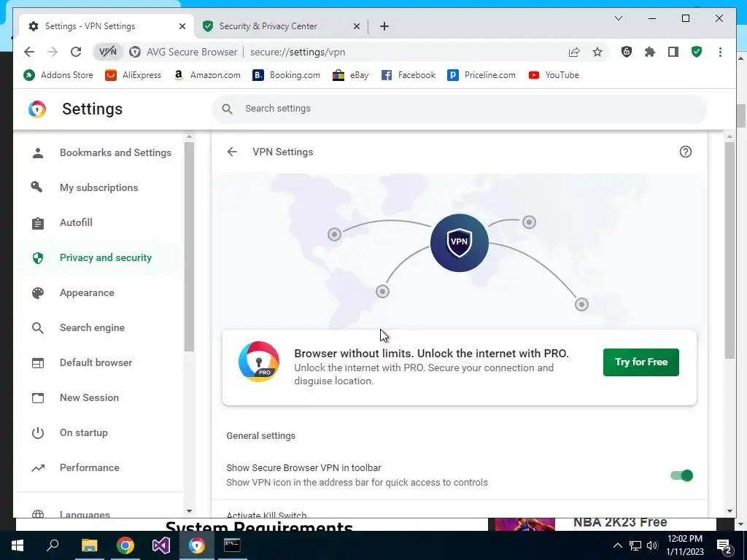Show hidden system tray icons

pos(617,545)
